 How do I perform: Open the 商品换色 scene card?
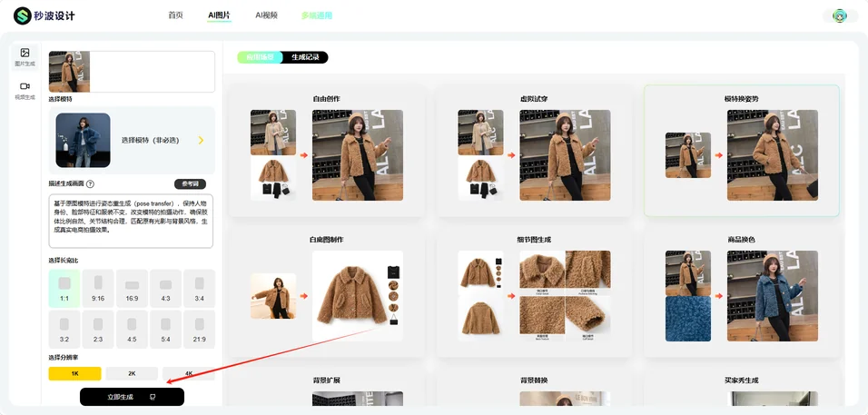[x=742, y=291]
